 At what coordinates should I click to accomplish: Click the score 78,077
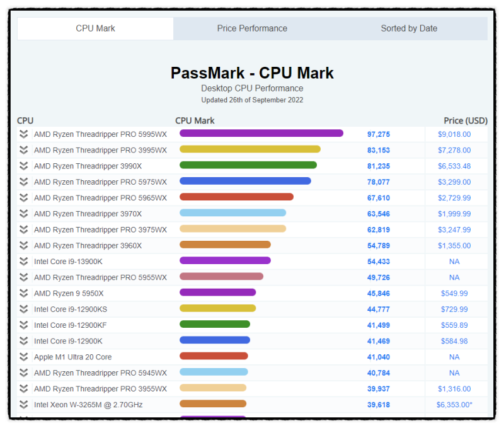pos(379,182)
